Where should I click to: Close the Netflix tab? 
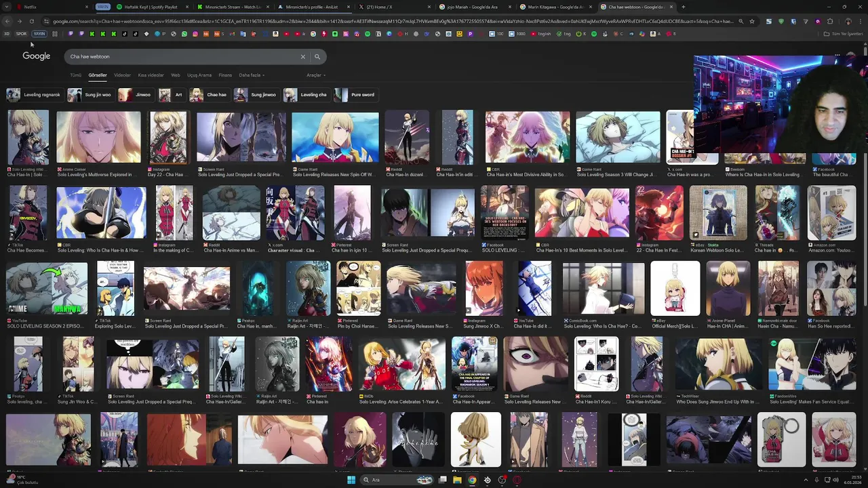(87, 7)
